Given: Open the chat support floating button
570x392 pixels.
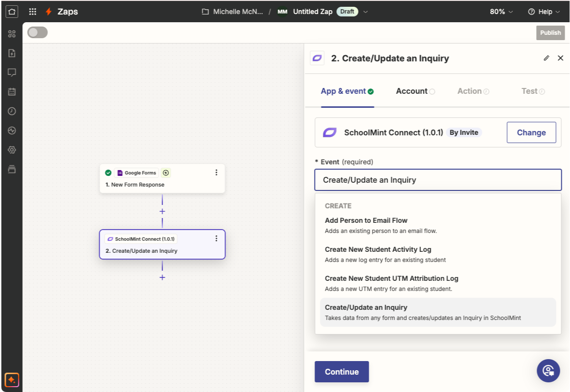Looking at the screenshot, I should coord(548,371).
